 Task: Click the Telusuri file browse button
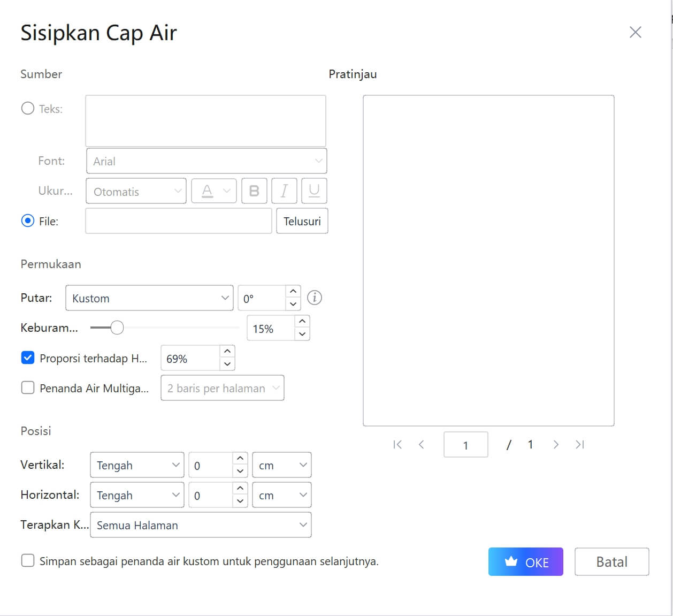click(x=302, y=220)
